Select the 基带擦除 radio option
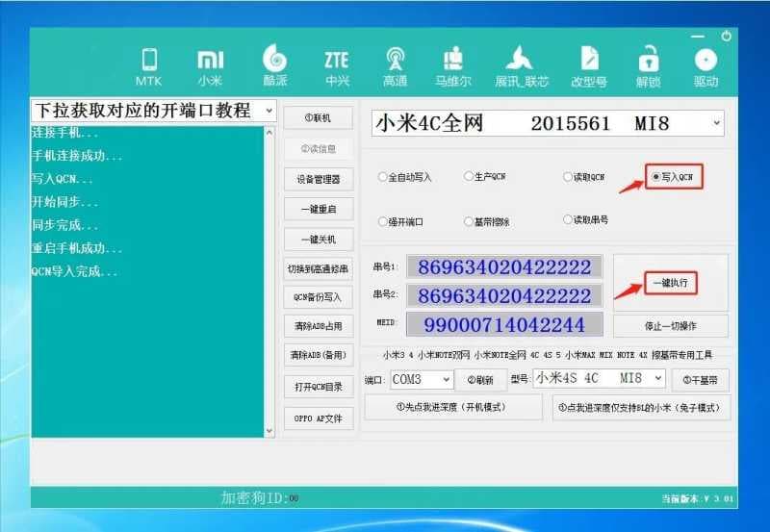Image resolution: width=770 pixels, height=532 pixels. [x=487, y=222]
